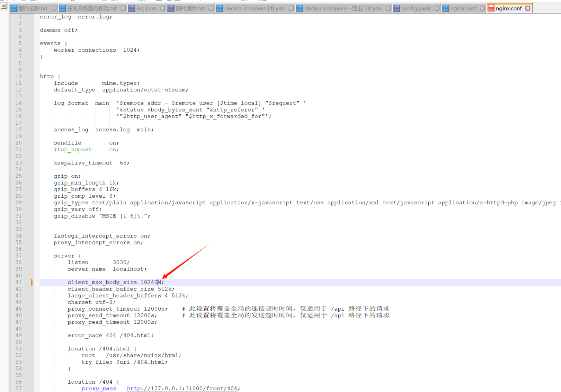Click the "proxy_connect_timeout 12000s;" directive

pyautogui.click(x=117, y=309)
